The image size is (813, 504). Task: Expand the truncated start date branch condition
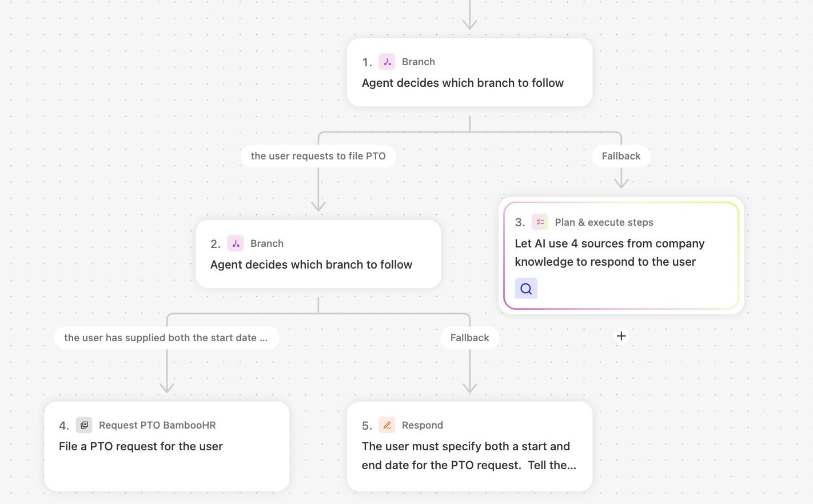pyautogui.click(x=166, y=338)
